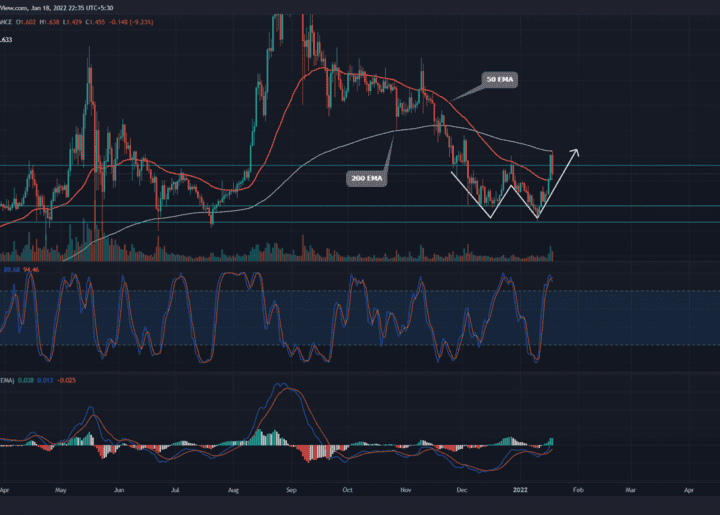Click the most recent candlestick on chart
The width and height of the screenshot is (720, 515).
click(552, 165)
